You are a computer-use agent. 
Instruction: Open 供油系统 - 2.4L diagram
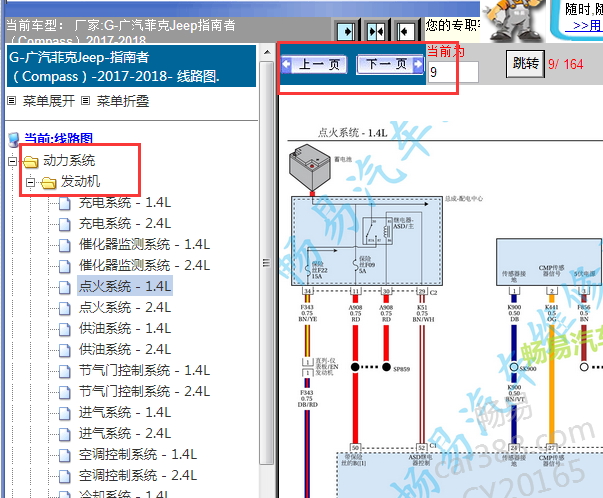125,349
